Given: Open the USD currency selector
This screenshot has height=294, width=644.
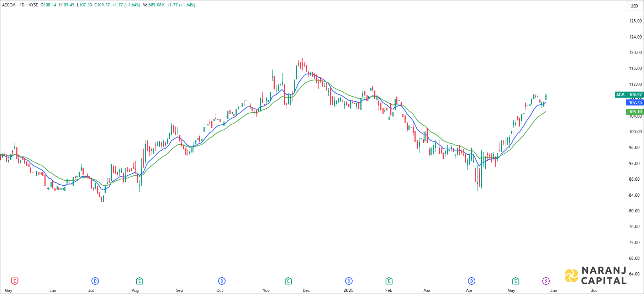Looking at the screenshot, I should click(634, 6).
